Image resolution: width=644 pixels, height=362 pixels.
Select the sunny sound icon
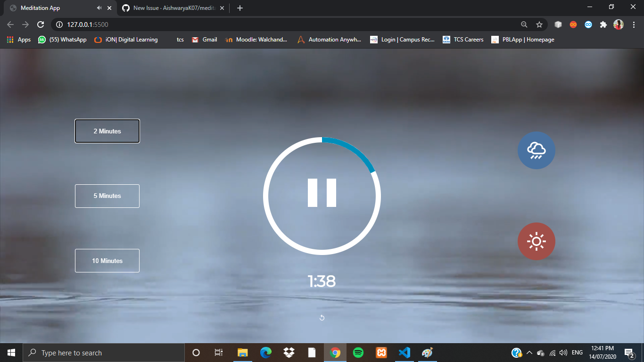(x=536, y=241)
